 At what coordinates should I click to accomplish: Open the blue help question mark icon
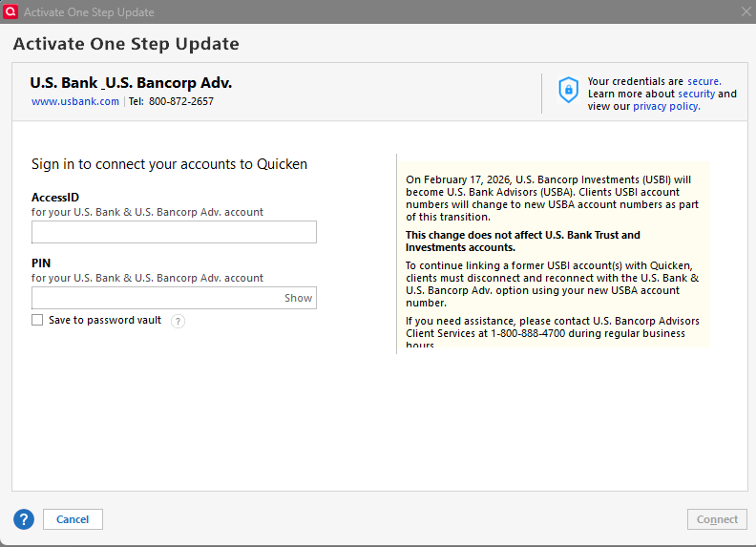24,519
